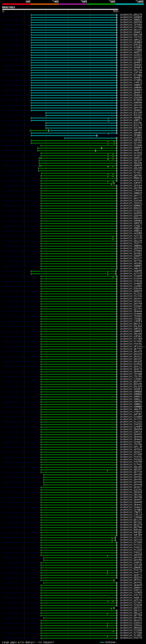Image resolution: width=146 pixels, height=644 pixels.
Task: Select the UniRef100_P04779 label
Action: tap(131, 638)
